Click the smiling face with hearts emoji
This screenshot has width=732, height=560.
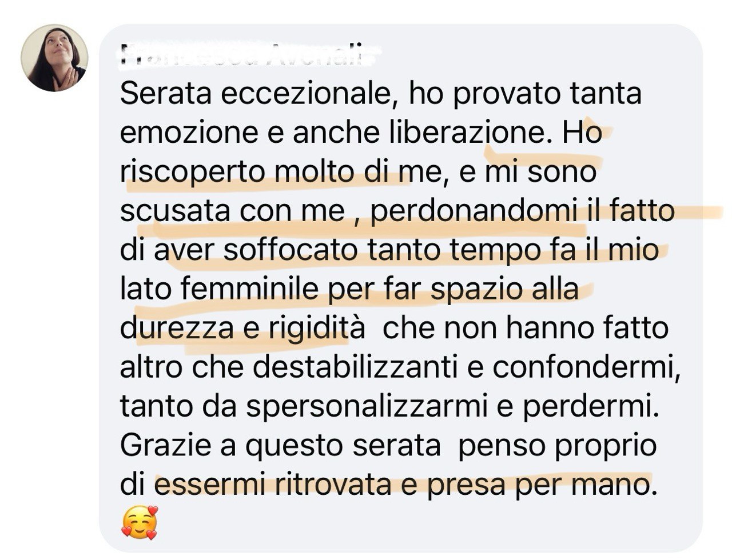140,523
